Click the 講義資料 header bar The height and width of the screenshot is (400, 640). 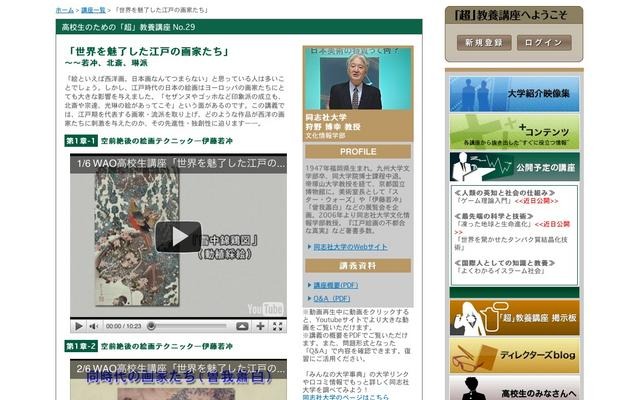358,266
